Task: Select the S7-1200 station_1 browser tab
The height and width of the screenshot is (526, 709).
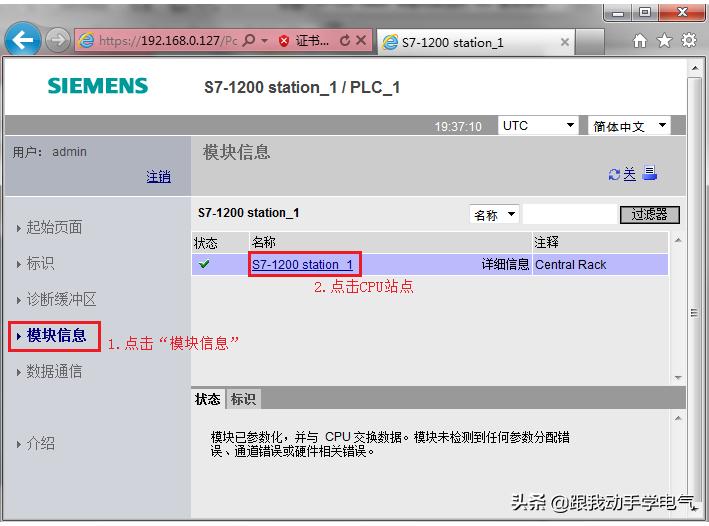Action: [x=476, y=43]
